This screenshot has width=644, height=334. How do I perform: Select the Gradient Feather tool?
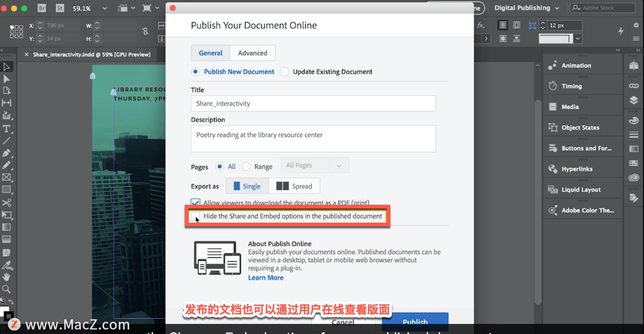coord(6,239)
